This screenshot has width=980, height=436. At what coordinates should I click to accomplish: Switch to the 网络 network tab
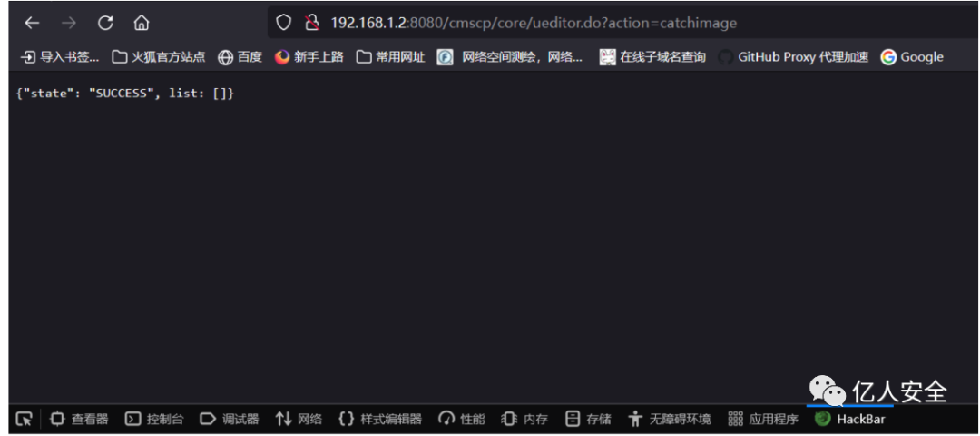click(299, 419)
